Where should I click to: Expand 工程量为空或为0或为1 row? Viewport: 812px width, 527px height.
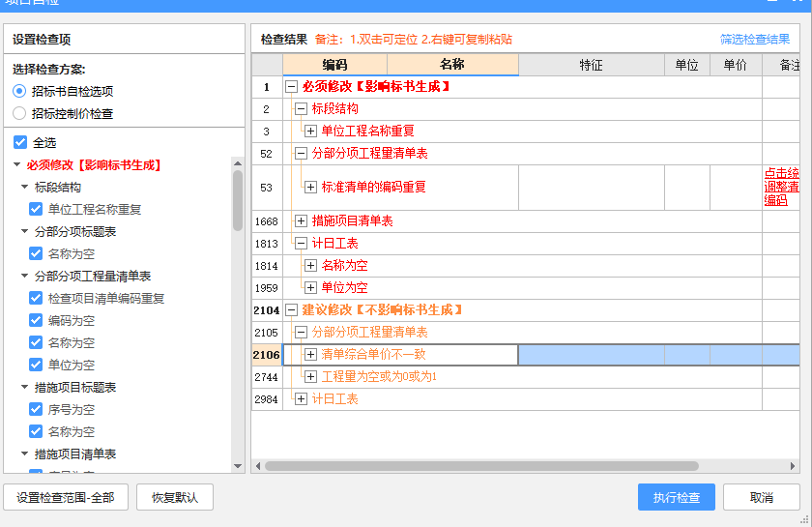coord(310,377)
